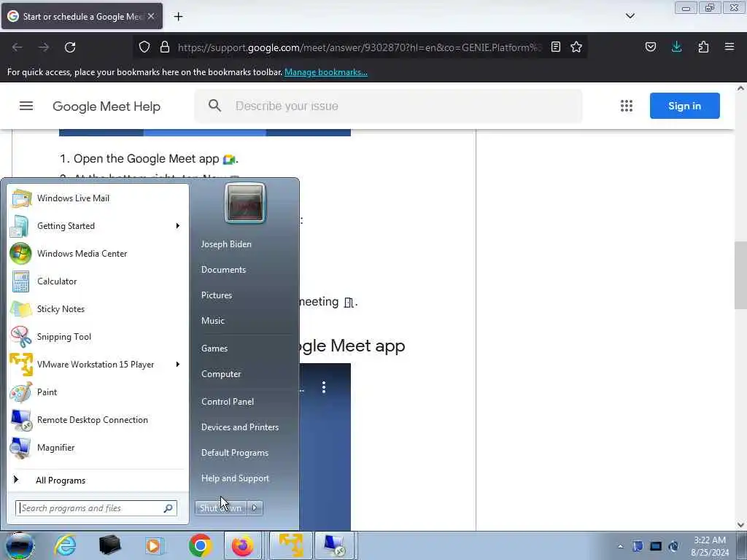747x560 pixels.
Task: Sign in to Google account
Action: click(684, 106)
